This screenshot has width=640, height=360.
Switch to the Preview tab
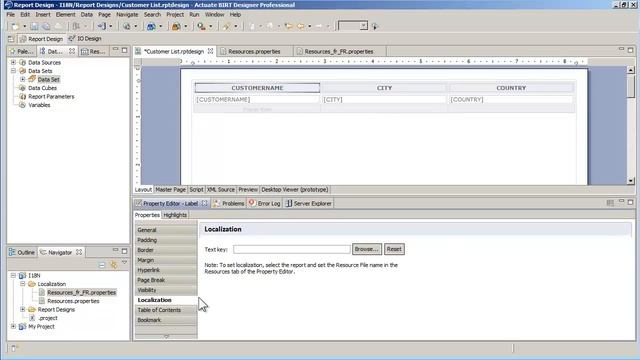(248, 190)
